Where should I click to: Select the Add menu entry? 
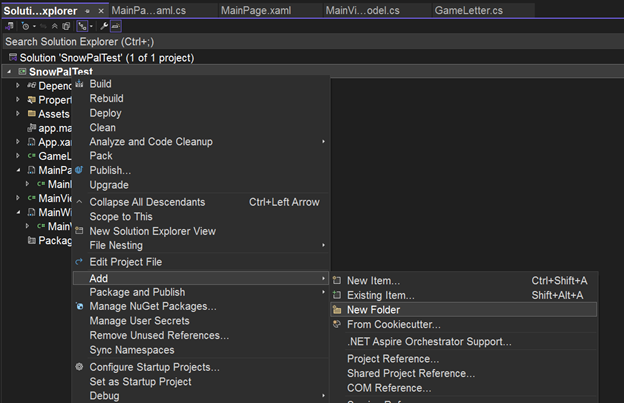coord(201,278)
